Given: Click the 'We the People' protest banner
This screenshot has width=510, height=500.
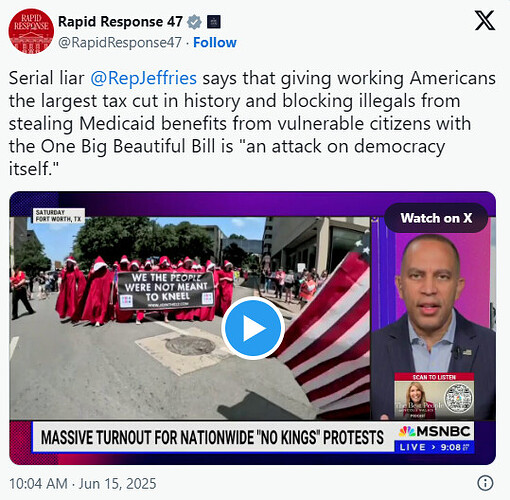Looking at the screenshot, I should (x=166, y=290).
